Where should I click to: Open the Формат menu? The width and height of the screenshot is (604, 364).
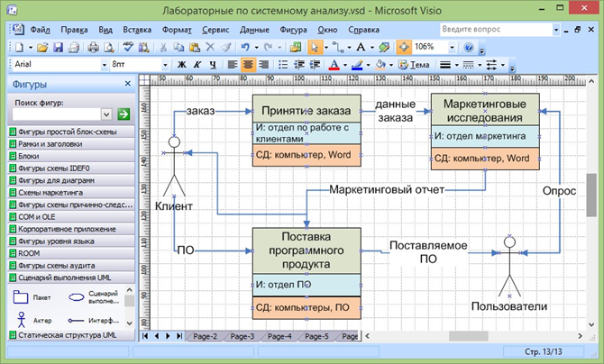point(177,30)
